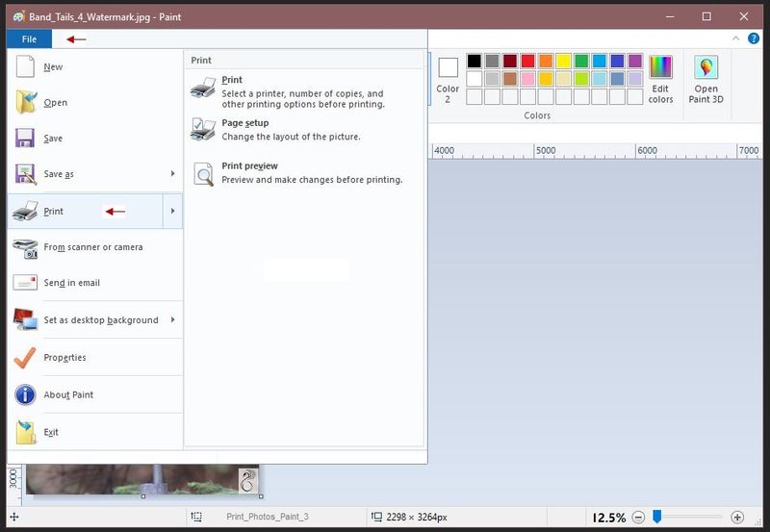770x532 pixels.
Task: Launch Open Paint 3D icon
Action: [706, 67]
